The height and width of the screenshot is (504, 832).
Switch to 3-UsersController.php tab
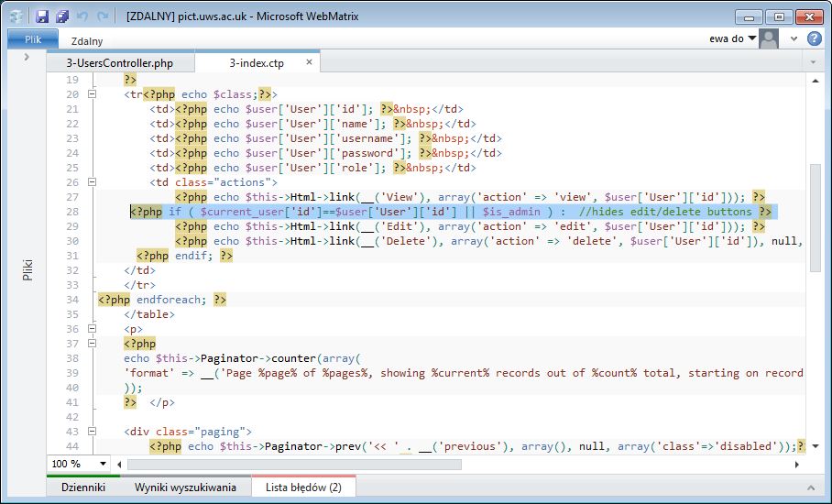point(120,62)
